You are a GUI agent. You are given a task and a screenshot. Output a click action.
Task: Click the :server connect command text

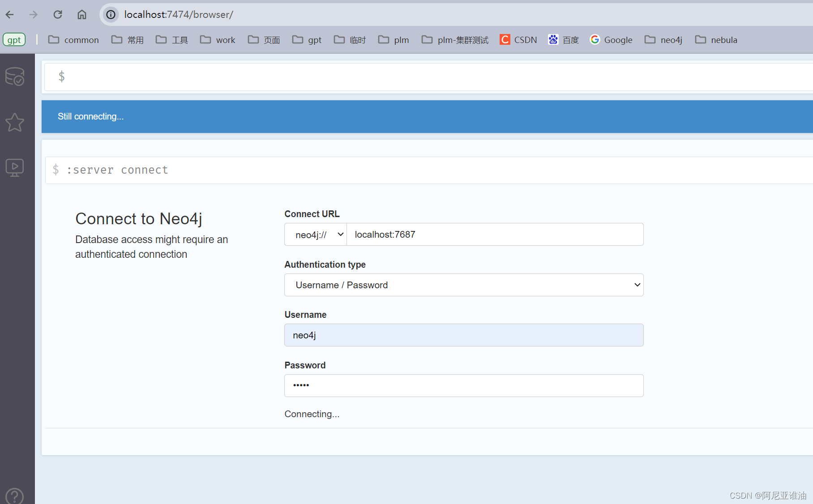(x=117, y=170)
